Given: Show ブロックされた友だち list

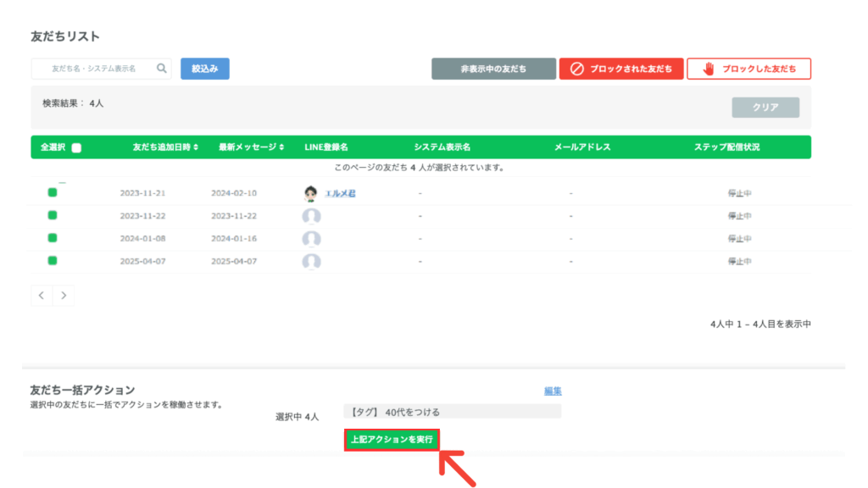Looking at the screenshot, I should pyautogui.click(x=620, y=69).
